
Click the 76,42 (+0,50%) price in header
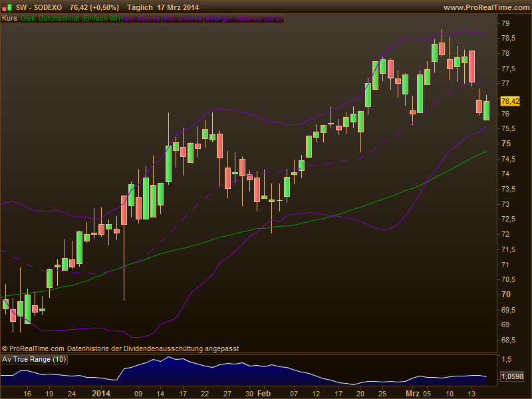(94, 7)
